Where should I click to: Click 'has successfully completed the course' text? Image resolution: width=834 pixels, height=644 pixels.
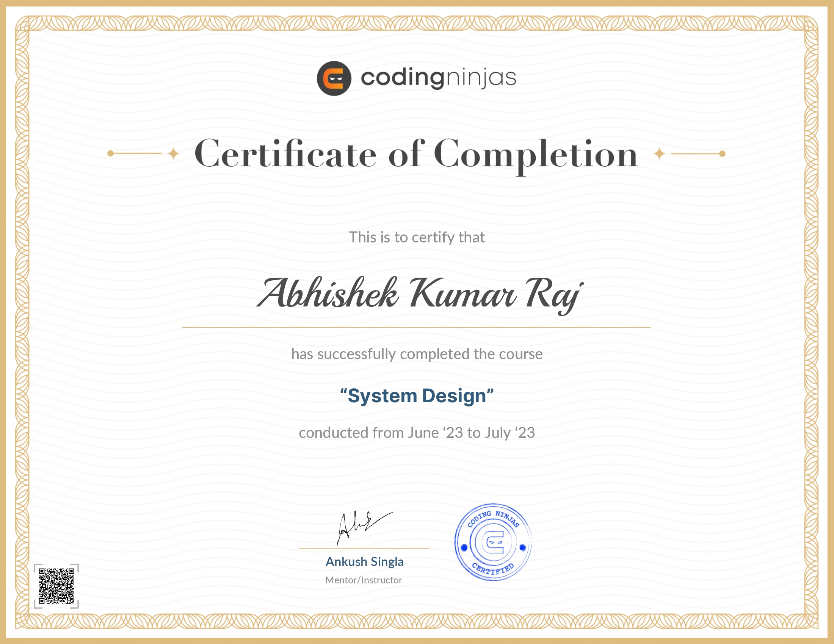[x=417, y=354]
